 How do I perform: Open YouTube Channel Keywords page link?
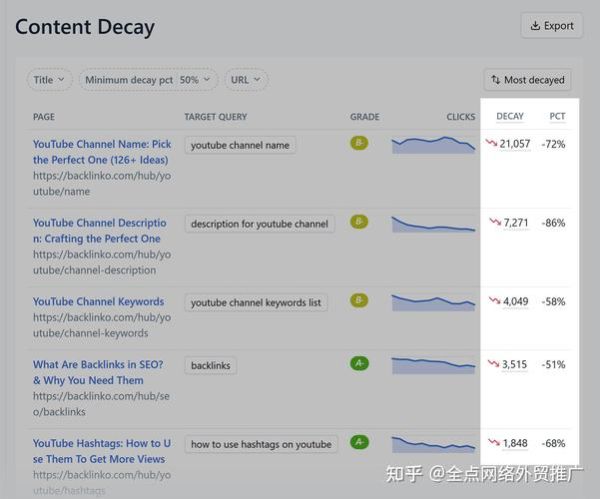point(98,302)
